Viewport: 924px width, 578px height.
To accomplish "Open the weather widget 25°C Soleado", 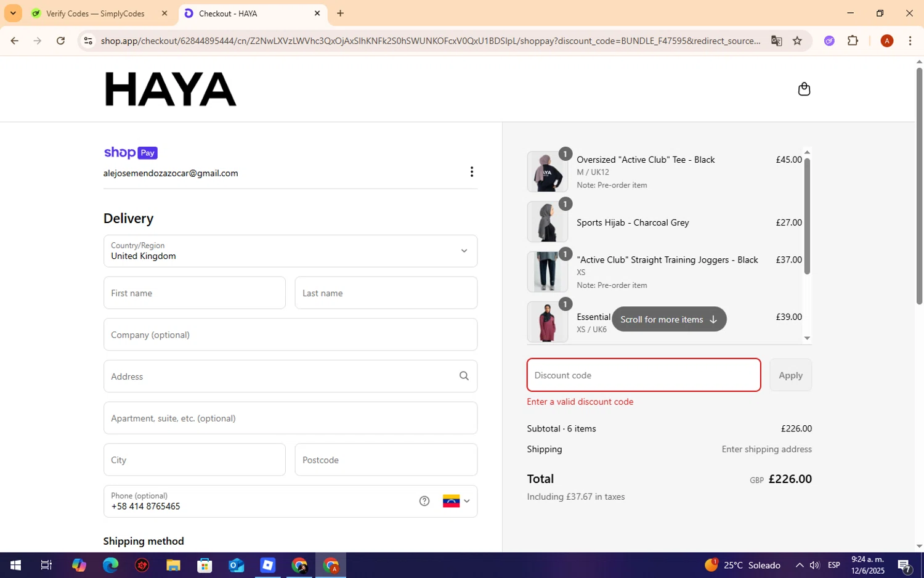I will (742, 565).
